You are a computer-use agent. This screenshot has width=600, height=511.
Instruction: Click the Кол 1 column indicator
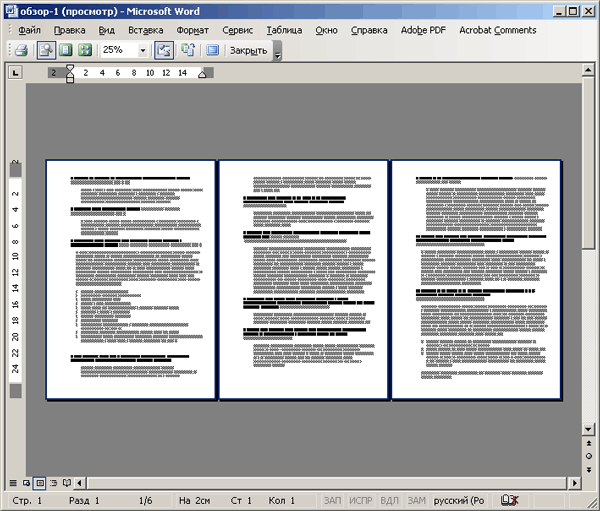[282, 500]
